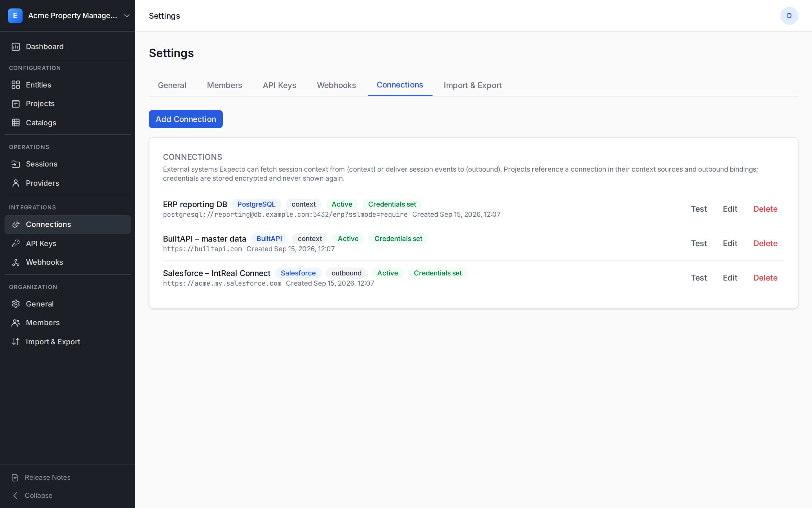This screenshot has height=508, width=812.
Task: Click the Release Notes document icon
Action: (15, 478)
